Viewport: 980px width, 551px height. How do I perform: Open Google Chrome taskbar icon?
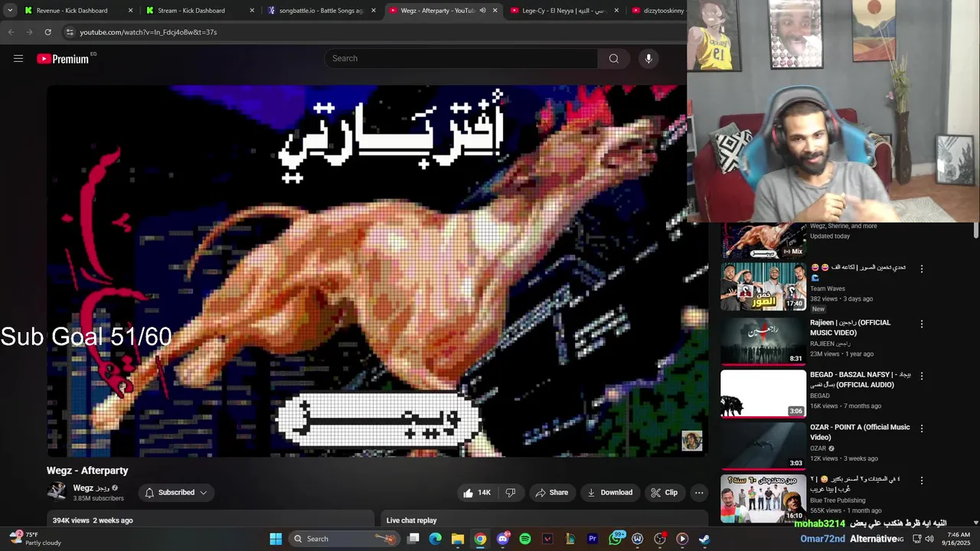(x=480, y=539)
